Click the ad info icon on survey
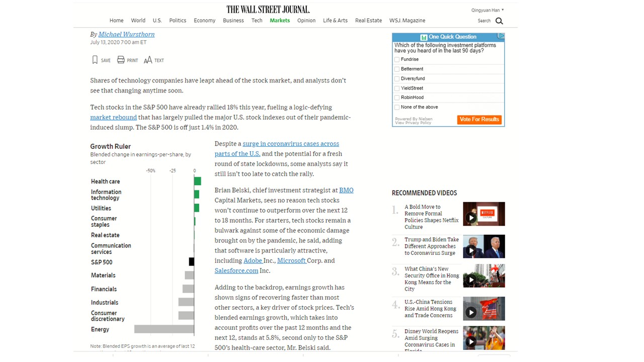This screenshot has height=362, width=644. pos(501,36)
